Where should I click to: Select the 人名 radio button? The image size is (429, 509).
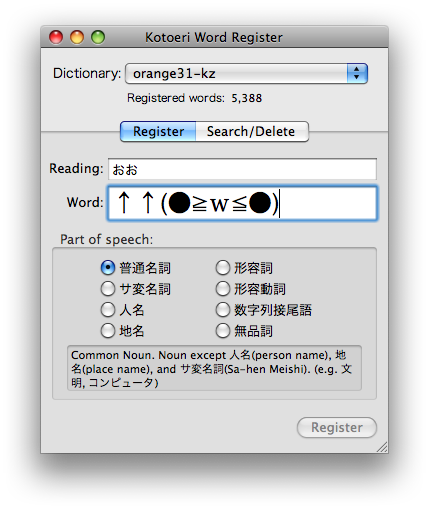[108, 310]
